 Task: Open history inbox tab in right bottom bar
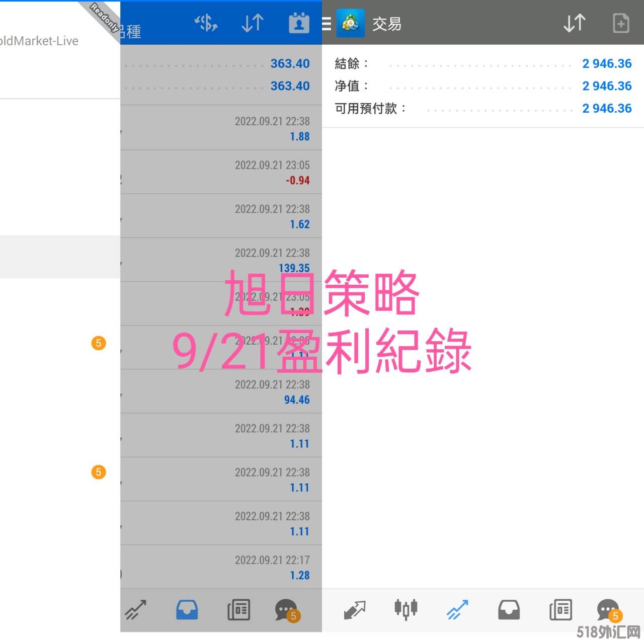point(509,610)
